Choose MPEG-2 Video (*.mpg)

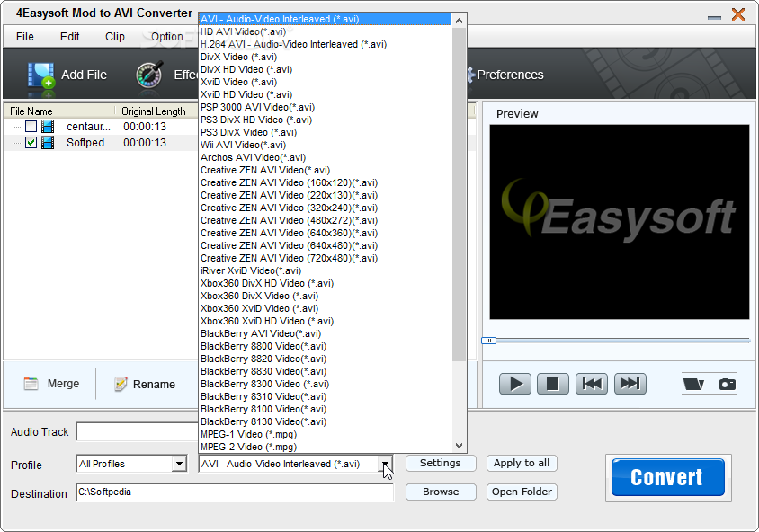point(326,447)
